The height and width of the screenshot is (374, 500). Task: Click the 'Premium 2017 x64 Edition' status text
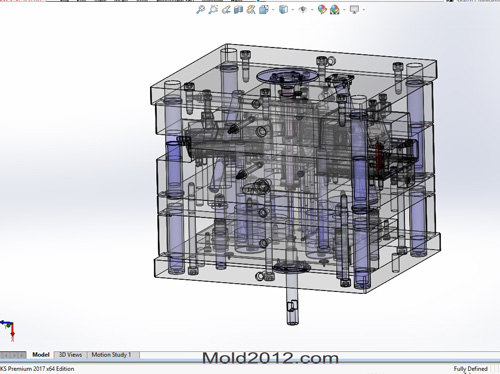[41, 369]
